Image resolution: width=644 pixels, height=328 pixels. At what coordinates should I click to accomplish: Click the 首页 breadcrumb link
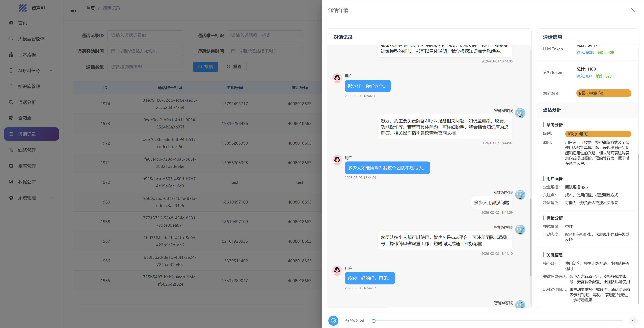pos(90,8)
